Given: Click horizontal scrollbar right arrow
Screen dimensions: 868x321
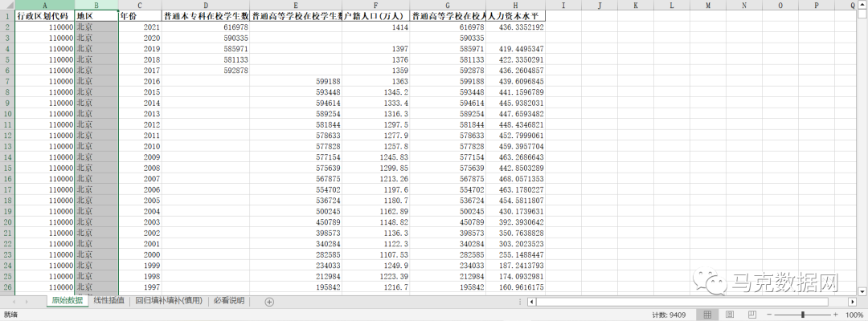Looking at the screenshot, I should pos(852,302).
